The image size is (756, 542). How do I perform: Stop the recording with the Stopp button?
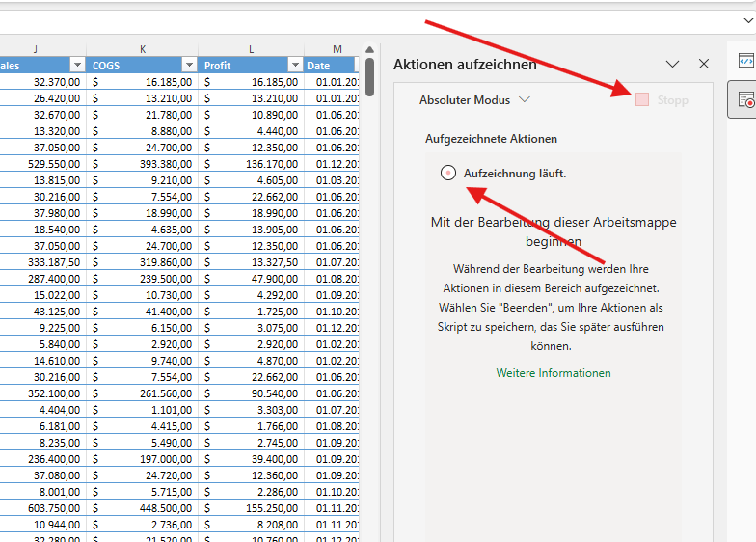[661, 99]
